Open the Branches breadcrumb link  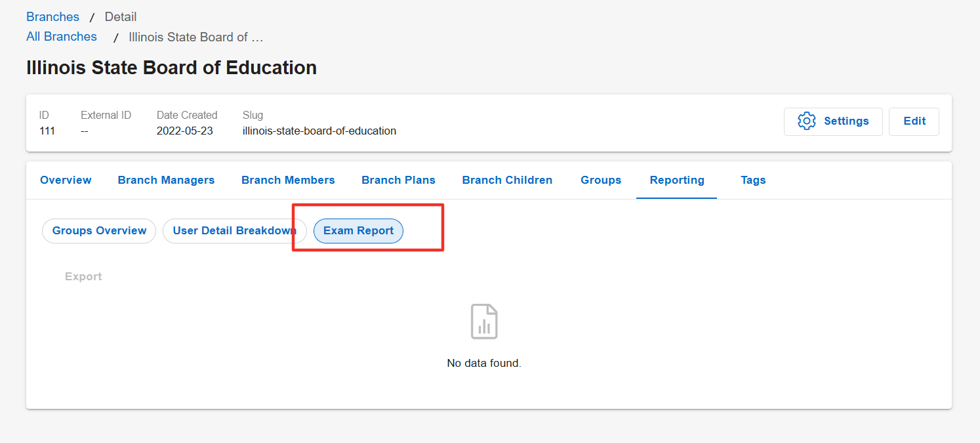[x=52, y=17]
